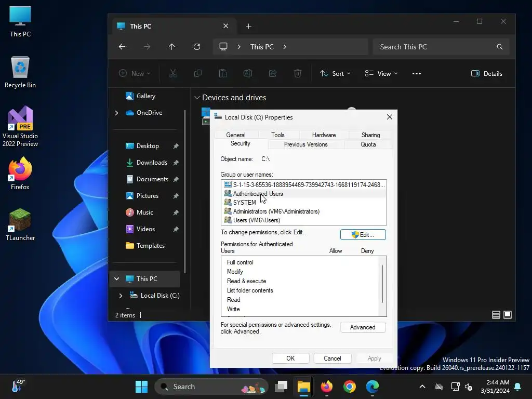Switch to the Sharing tab
Image resolution: width=532 pixels, height=399 pixels.
[370, 135]
